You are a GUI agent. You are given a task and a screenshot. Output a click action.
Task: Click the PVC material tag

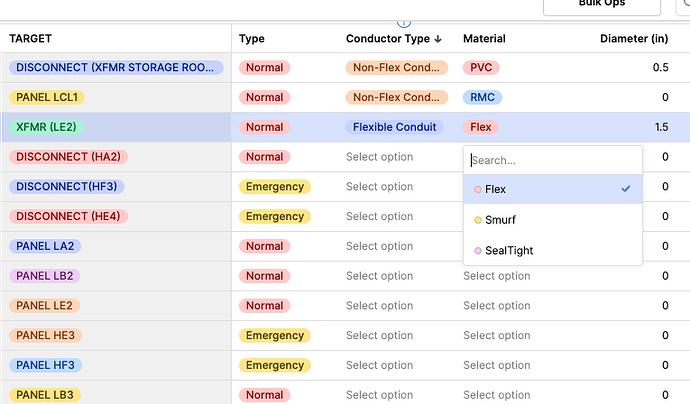(481, 67)
